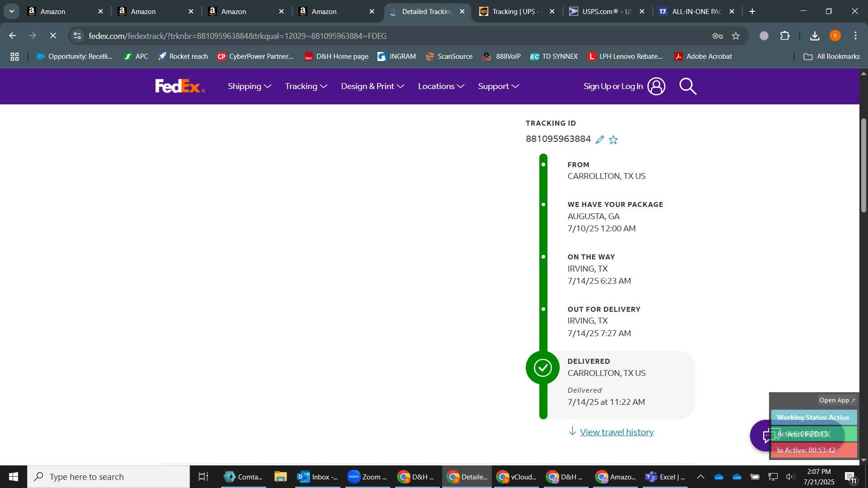Open the TD SYNNEX bookmark
This screenshot has width=868, height=488.
[554, 56]
